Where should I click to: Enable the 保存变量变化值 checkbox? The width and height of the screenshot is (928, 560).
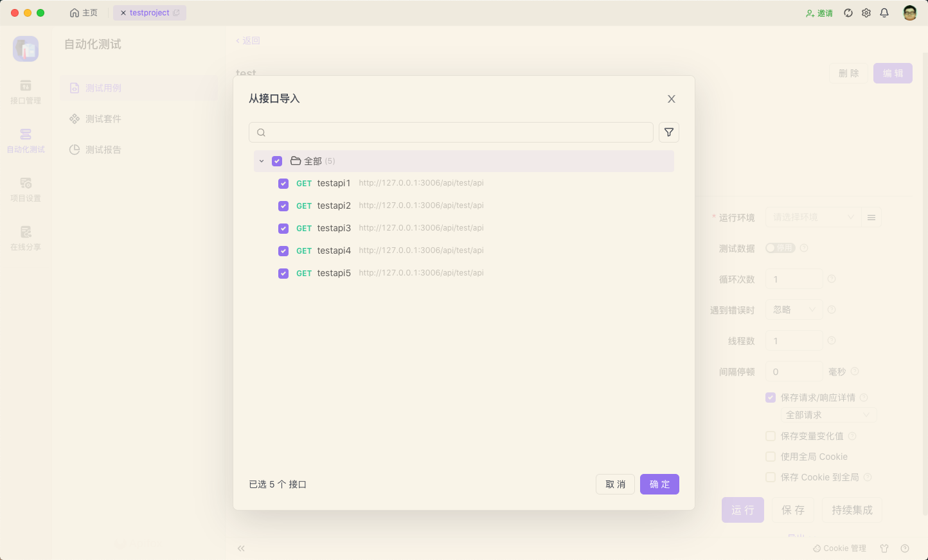tap(771, 436)
